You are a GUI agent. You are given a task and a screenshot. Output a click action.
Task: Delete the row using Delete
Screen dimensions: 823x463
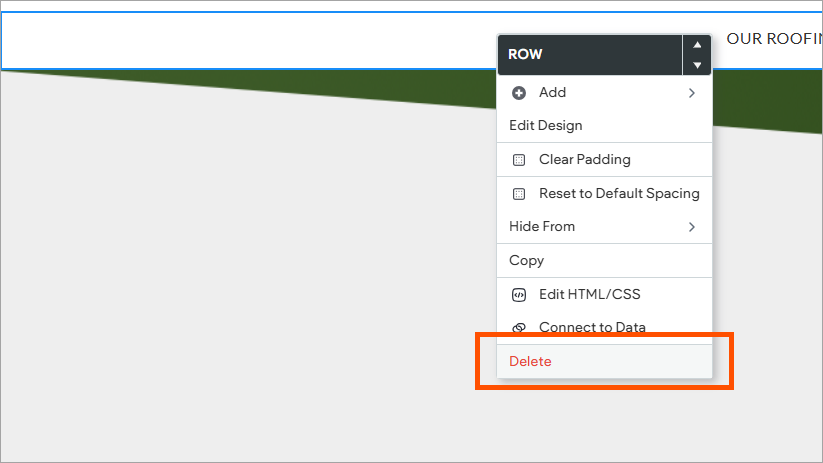coord(531,362)
